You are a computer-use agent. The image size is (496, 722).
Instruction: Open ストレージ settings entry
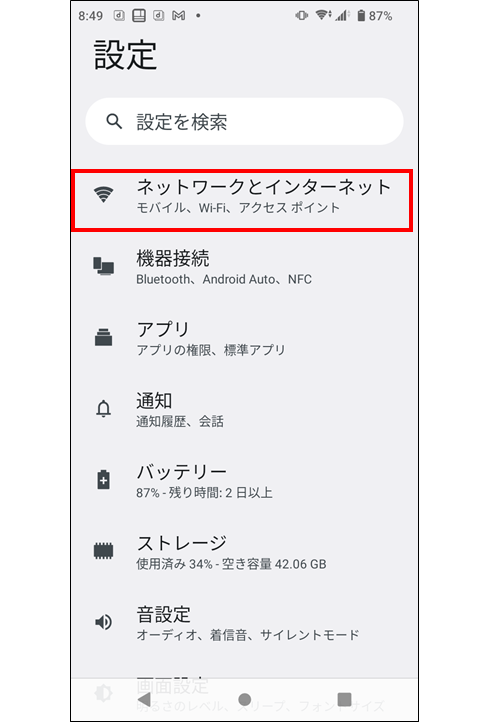pyautogui.click(x=245, y=553)
